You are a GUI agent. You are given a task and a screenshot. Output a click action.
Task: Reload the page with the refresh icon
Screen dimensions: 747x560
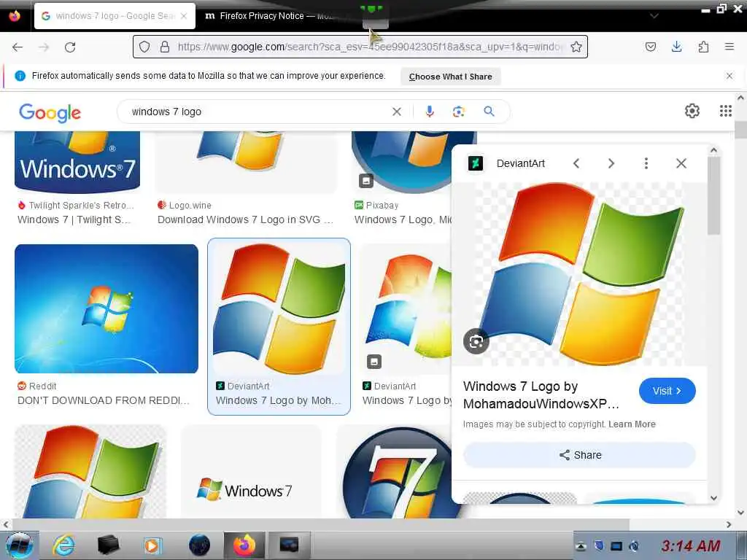(x=70, y=47)
